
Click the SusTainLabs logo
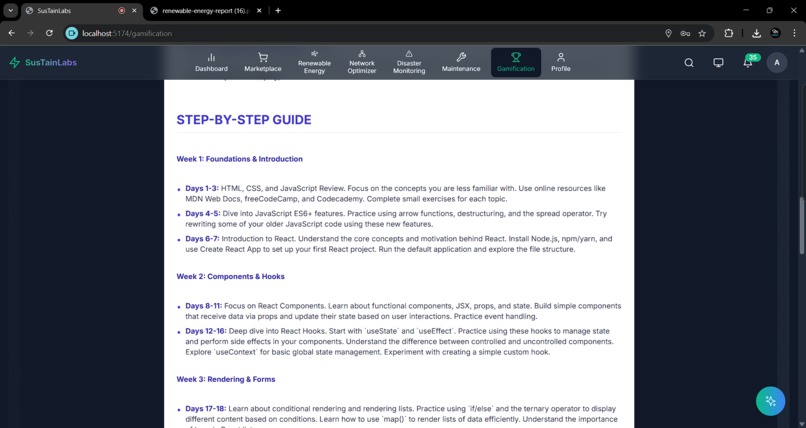[43, 63]
